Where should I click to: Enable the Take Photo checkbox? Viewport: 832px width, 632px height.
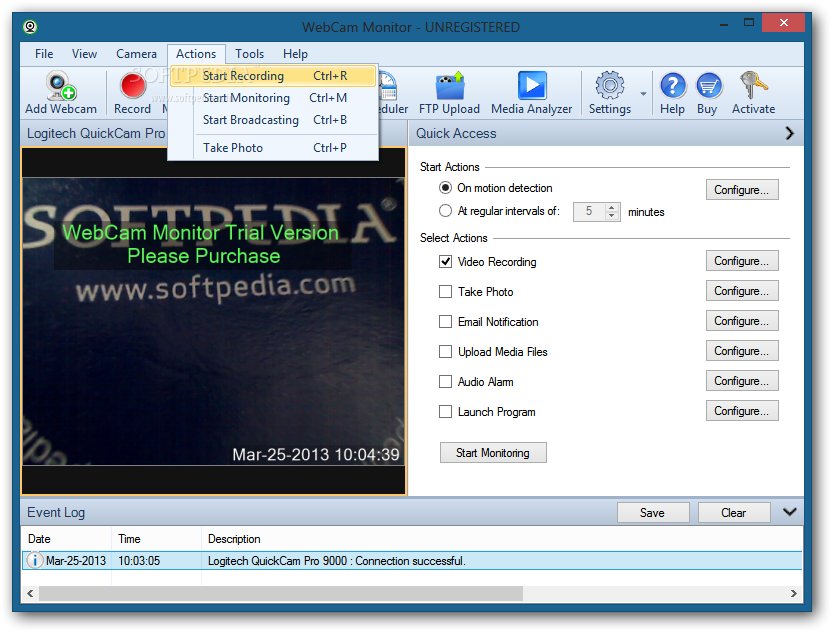point(445,291)
